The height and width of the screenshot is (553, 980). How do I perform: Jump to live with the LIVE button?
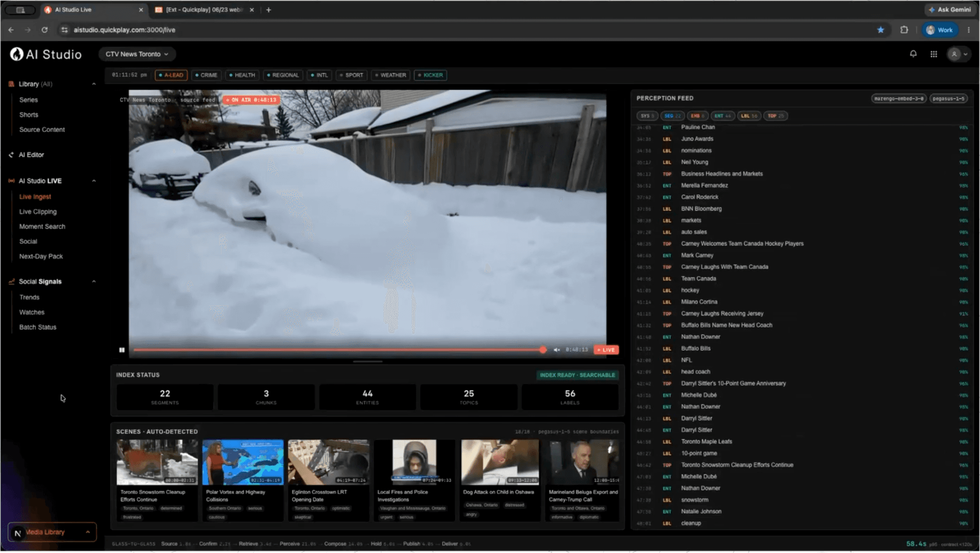(x=606, y=350)
